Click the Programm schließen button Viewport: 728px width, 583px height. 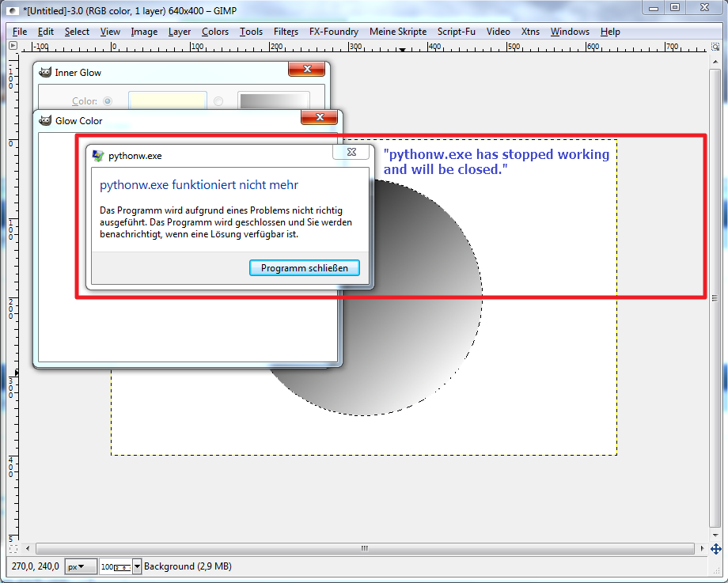pyautogui.click(x=305, y=268)
